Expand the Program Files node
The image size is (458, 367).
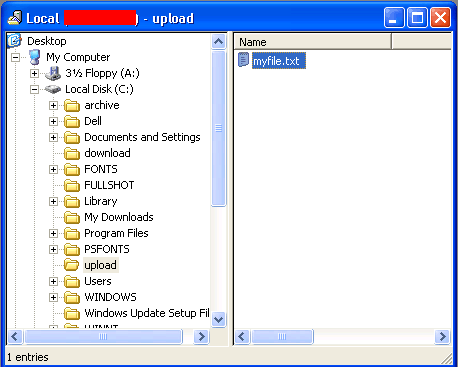click(x=53, y=233)
